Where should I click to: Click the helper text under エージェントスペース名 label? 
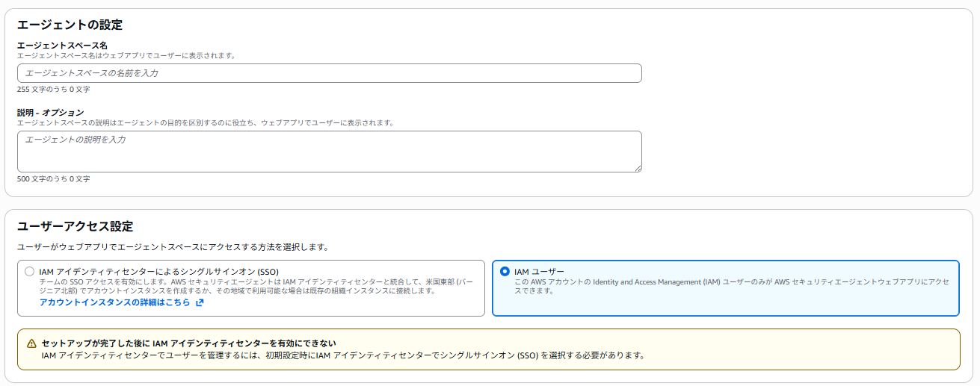126,56
